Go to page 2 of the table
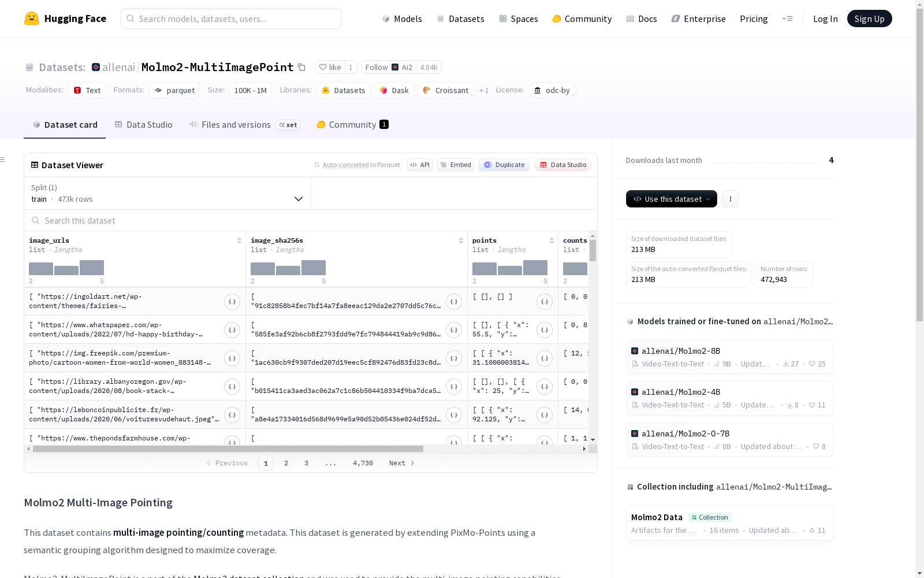Viewport: 924px width, 578px height. click(x=286, y=463)
